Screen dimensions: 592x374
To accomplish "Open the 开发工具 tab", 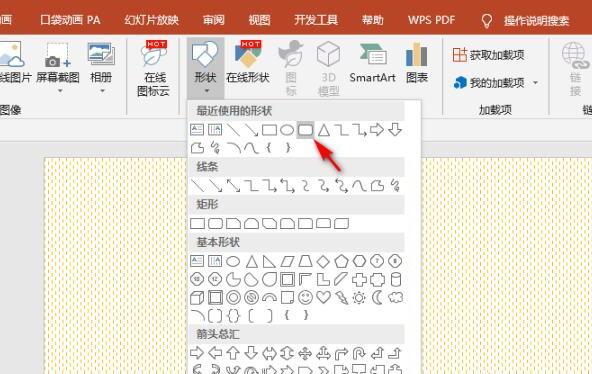I will [x=316, y=20].
